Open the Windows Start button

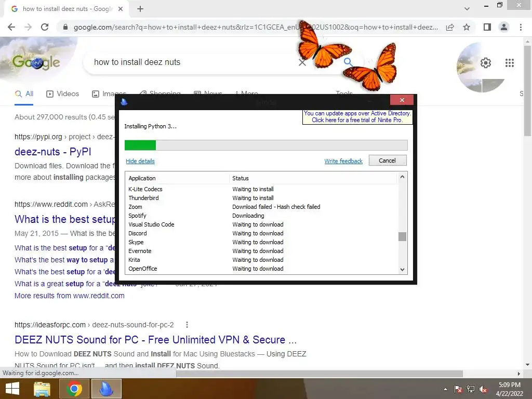12,389
